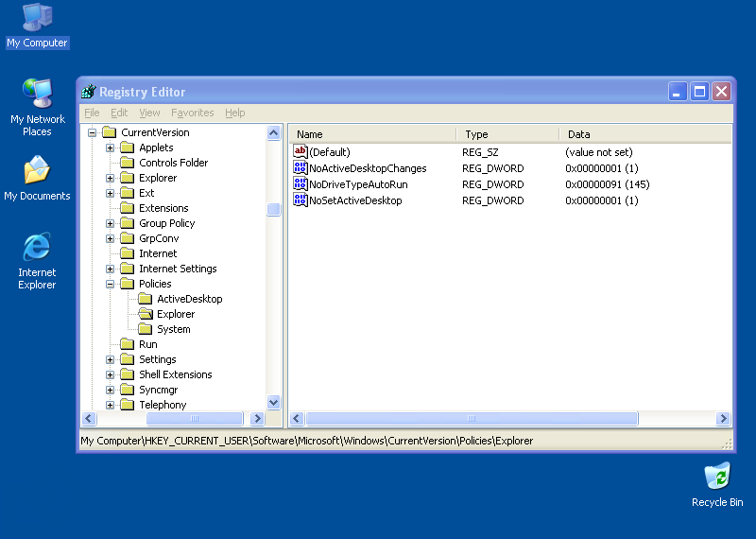This screenshot has width=756, height=539.
Task: Open the Edit menu
Action: [x=119, y=113]
